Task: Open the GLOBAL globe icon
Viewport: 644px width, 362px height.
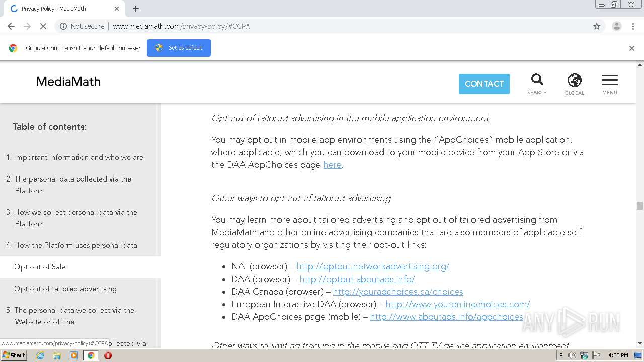Action: coord(574,84)
